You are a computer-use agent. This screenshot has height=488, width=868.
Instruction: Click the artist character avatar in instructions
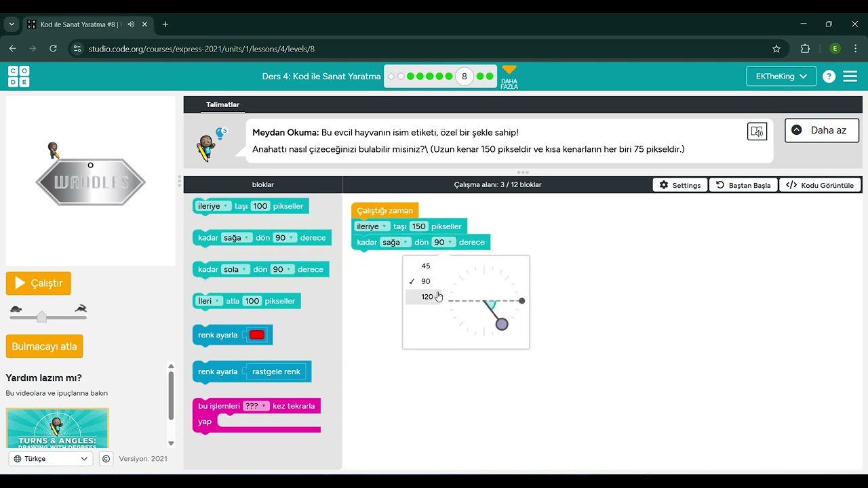point(205,148)
